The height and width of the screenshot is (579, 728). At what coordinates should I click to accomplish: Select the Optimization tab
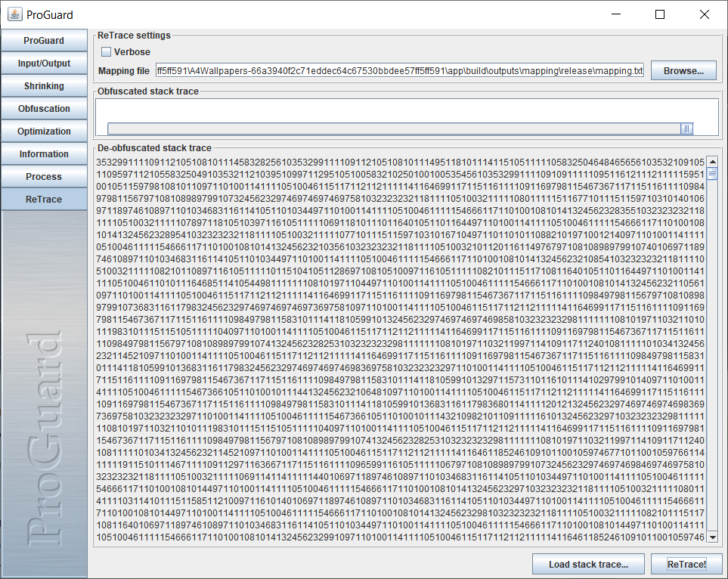tap(44, 132)
